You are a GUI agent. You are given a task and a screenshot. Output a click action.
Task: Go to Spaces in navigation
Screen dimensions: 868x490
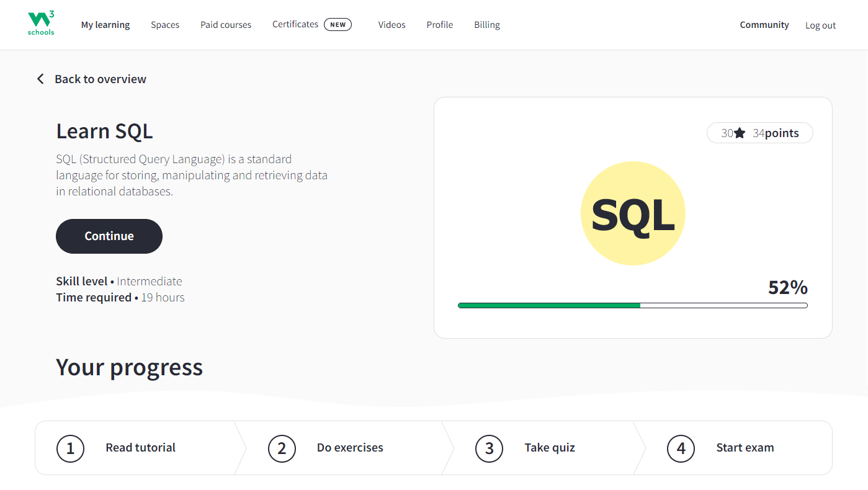tap(165, 25)
